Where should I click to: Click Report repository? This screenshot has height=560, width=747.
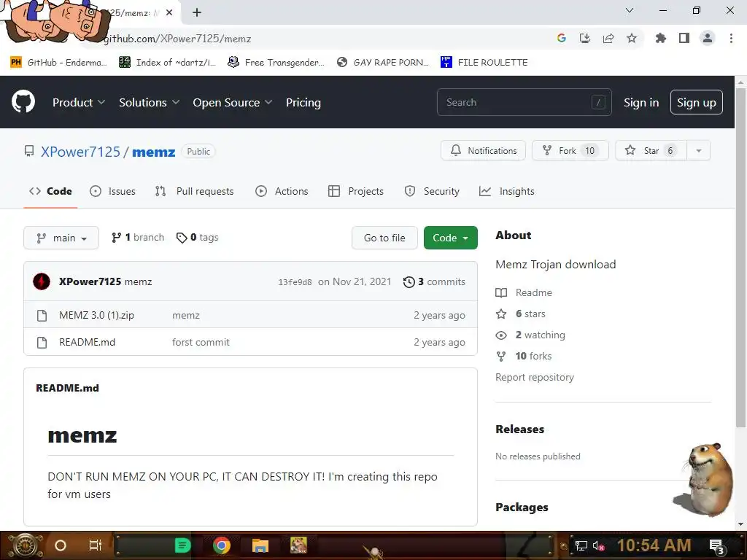[535, 377]
